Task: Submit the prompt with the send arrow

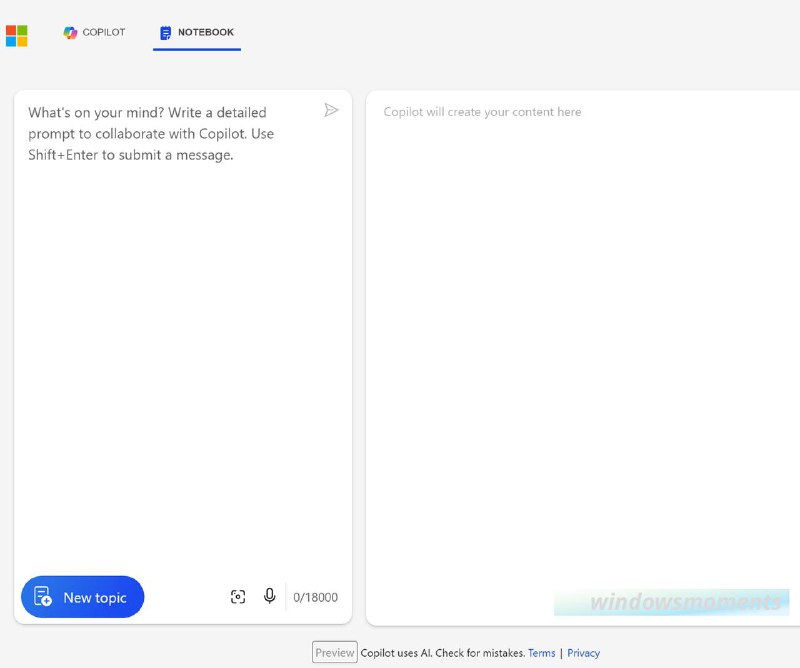Action: (331, 110)
